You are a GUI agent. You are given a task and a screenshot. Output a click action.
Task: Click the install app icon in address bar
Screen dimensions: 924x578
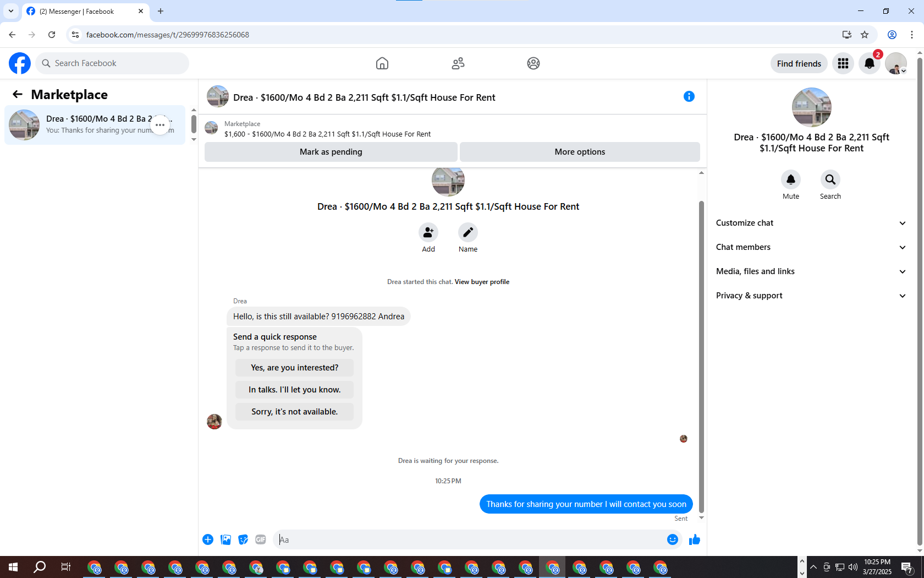coord(847,35)
